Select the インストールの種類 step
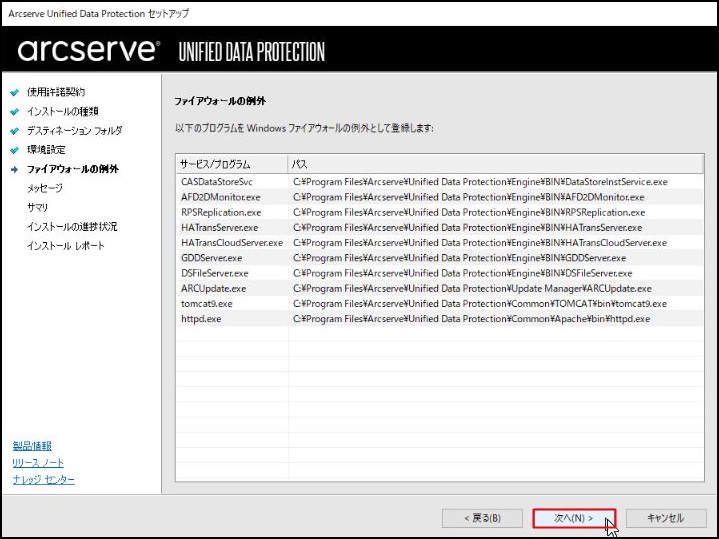Viewport: 719px width, 539px height. pyautogui.click(x=62, y=111)
